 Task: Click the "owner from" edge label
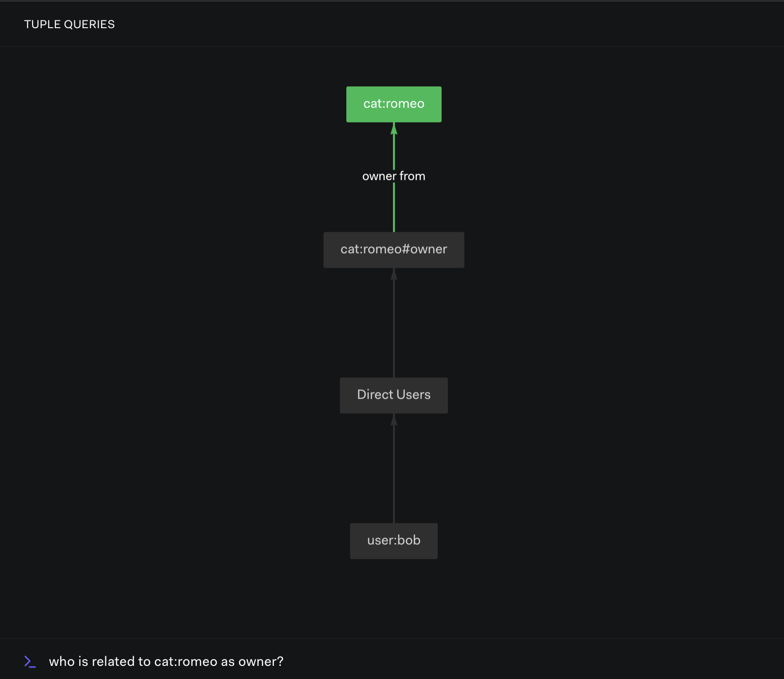point(394,176)
